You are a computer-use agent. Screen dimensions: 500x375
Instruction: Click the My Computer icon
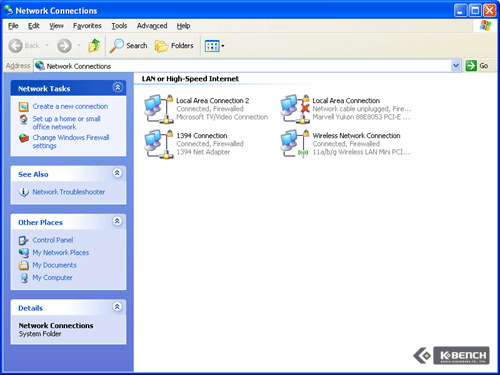coord(24,278)
